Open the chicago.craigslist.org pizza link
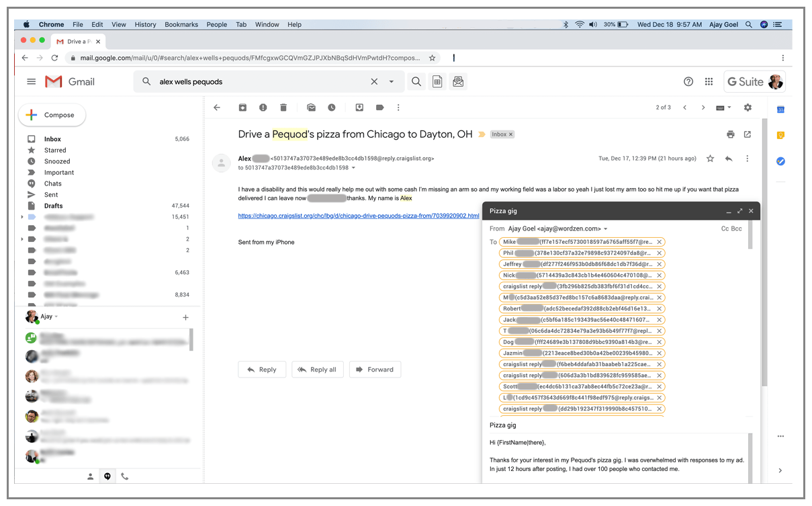This screenshot has width=812, height=506. [x=359, y=216]
